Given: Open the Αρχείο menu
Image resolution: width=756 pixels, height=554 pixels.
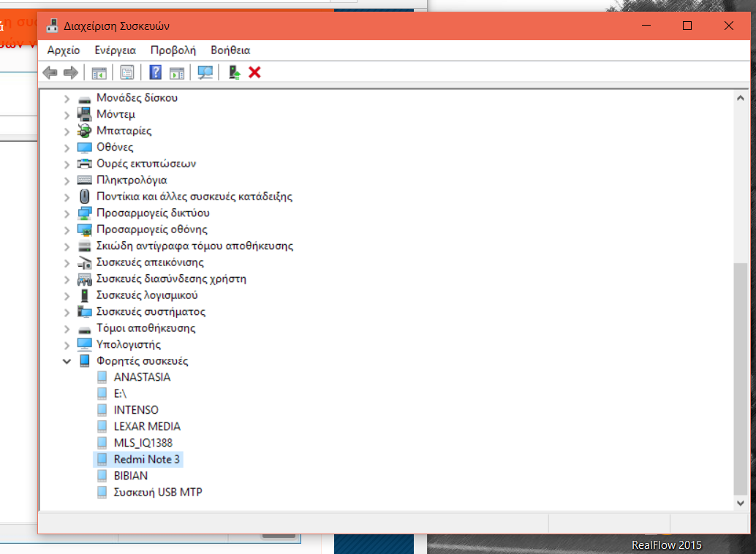Looking at the screenshot, I should 63,50.
